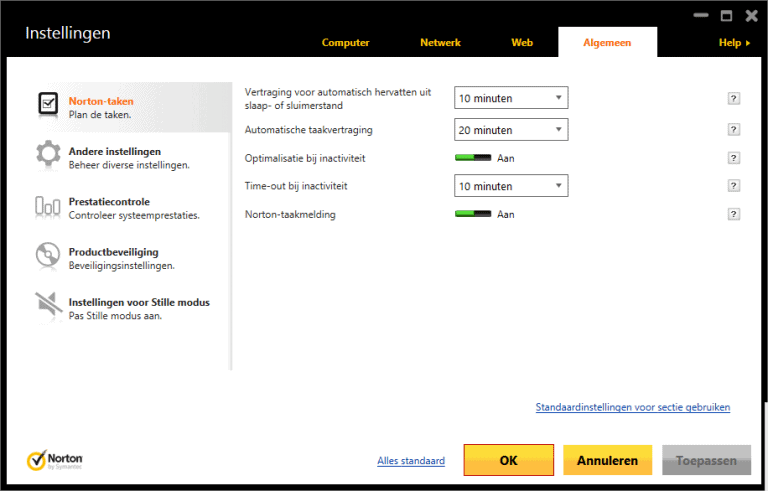The image size is (768, 491).
Task: Open help for Norton-taakmelding
Action: point(733,214)
